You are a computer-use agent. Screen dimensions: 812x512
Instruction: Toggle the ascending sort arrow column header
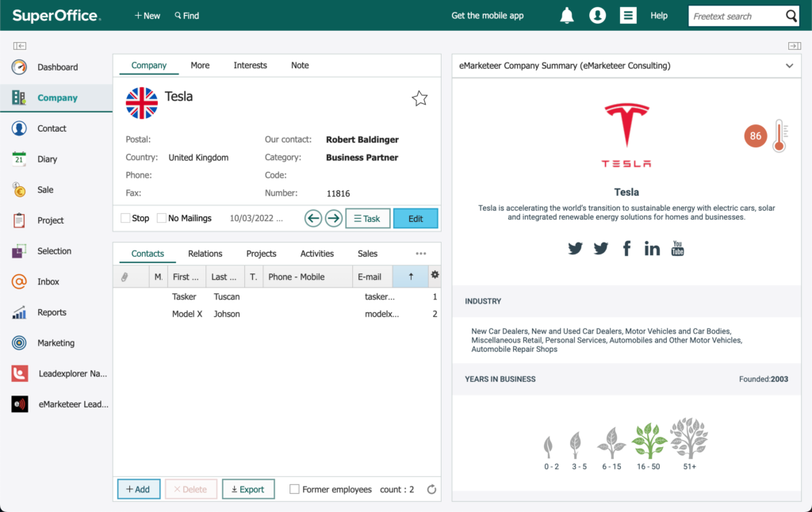pos(411,277)
